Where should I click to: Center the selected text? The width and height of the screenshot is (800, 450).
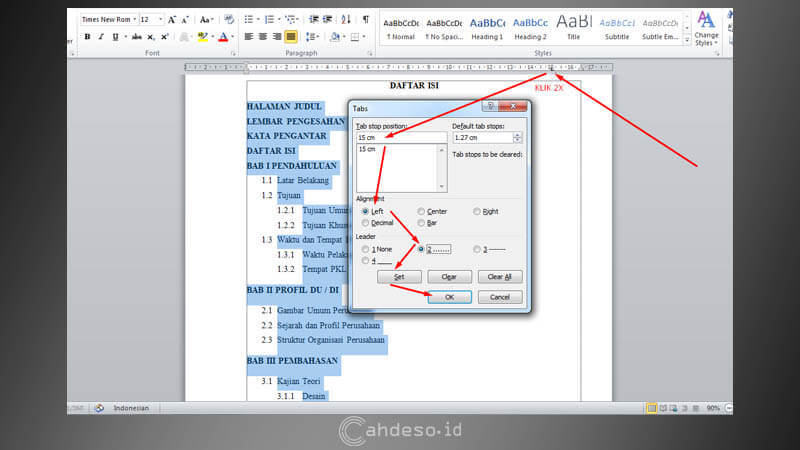[263, 37]
